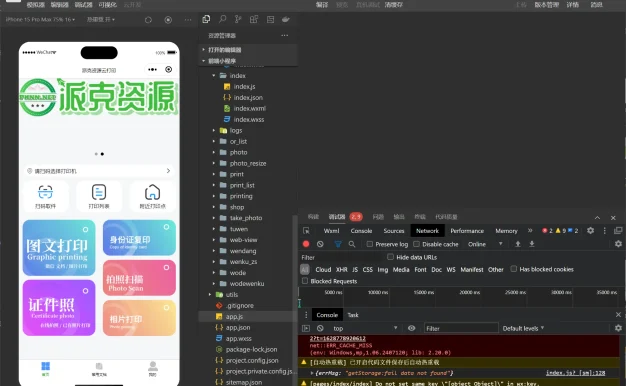Check Blocked Requests
Viewport: 626px width, 386px height.
tap(305, 281)
